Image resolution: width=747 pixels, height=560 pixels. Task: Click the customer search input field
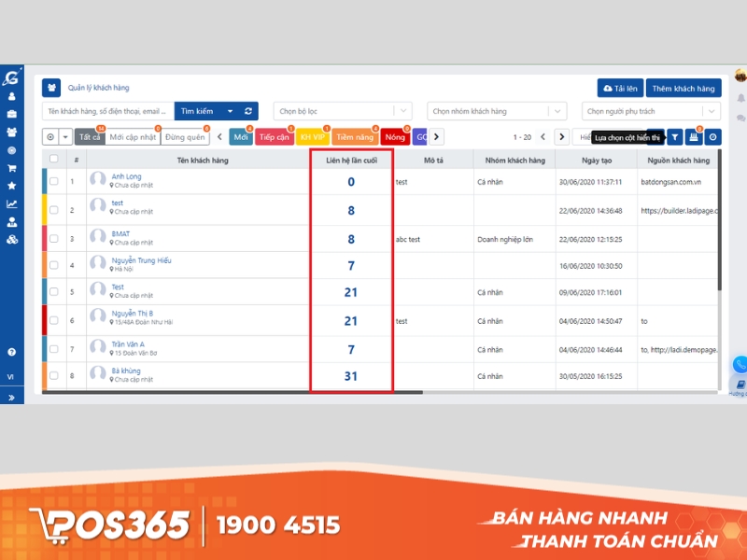pyautogui.click(x=106, y=111)
